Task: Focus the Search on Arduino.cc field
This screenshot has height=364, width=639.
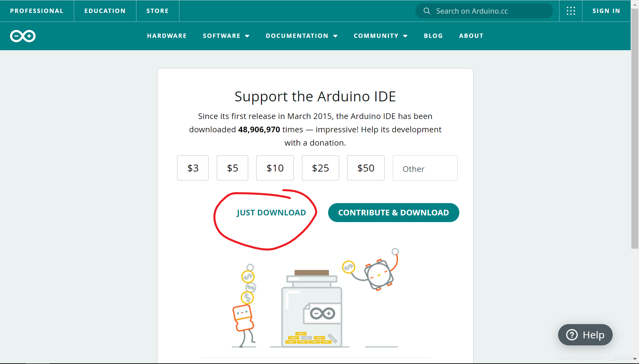Action: coord(484,11)
